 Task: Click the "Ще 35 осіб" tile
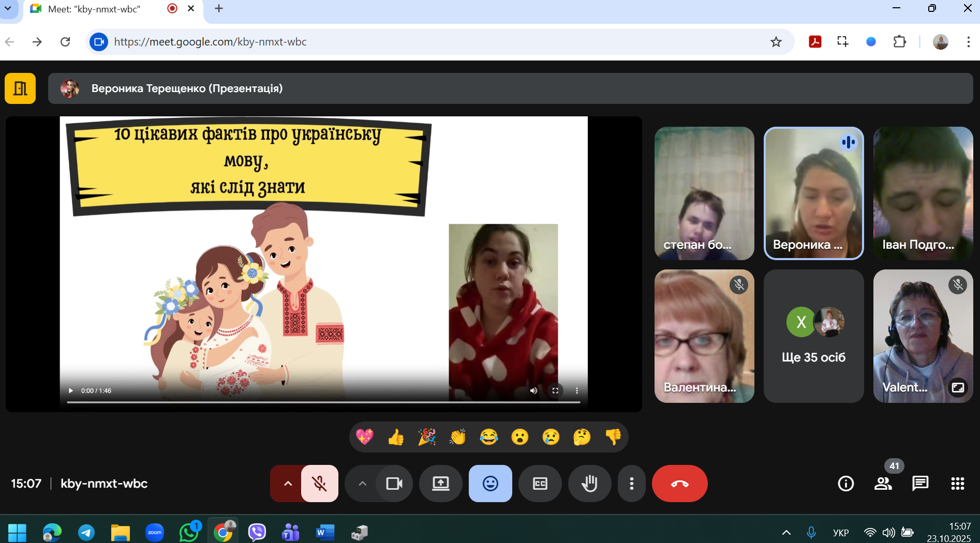click(x=813, y=336)
